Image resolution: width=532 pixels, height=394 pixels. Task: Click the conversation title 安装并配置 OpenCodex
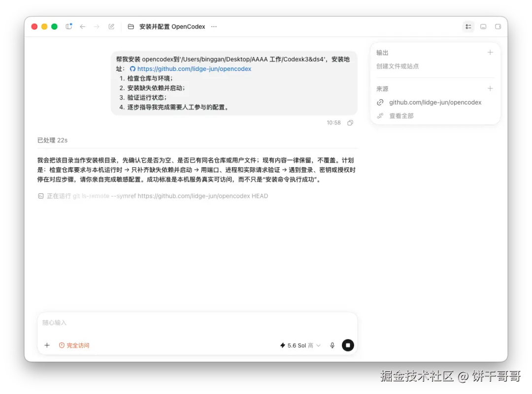click(172, 27)
